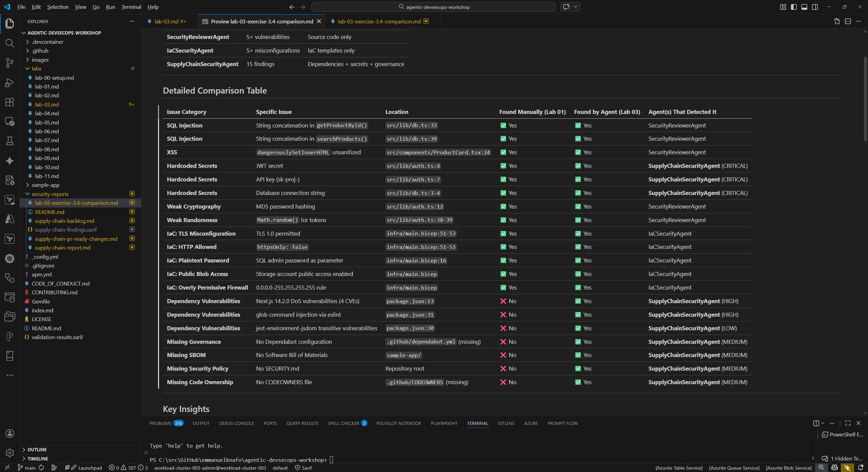Click the command center search box

433,7
